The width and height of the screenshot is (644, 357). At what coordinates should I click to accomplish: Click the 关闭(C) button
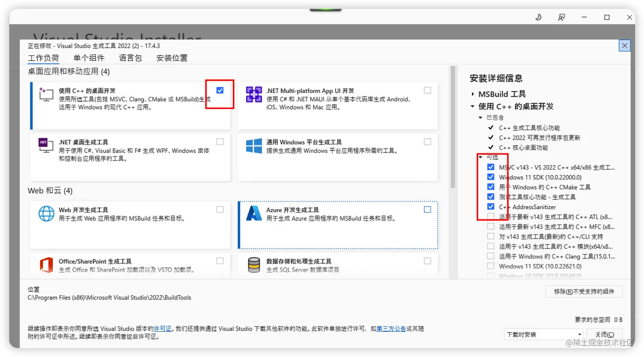click(604, 334)
